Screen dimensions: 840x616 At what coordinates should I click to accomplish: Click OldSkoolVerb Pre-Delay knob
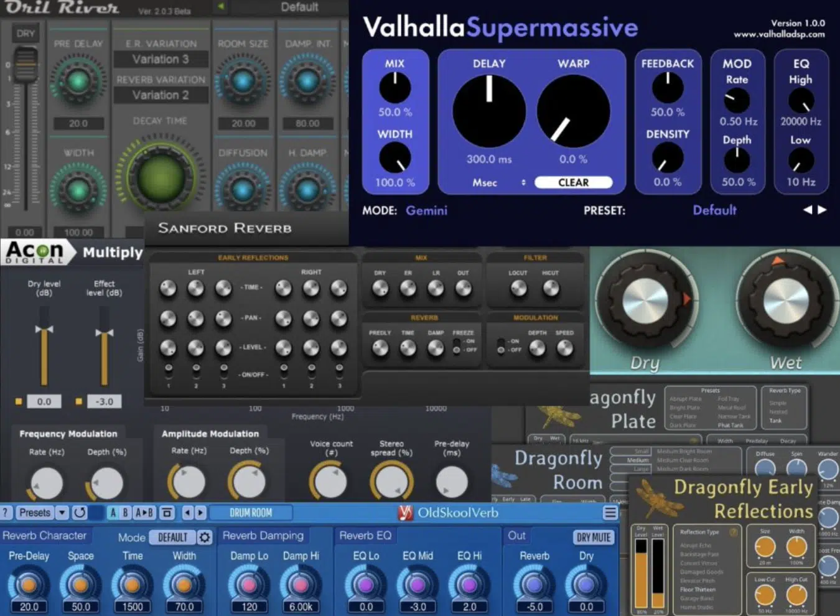(29, 584)
